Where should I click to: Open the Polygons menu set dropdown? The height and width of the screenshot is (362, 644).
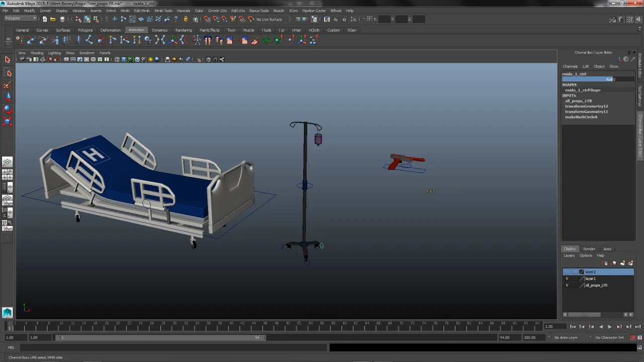coord(20,19)
